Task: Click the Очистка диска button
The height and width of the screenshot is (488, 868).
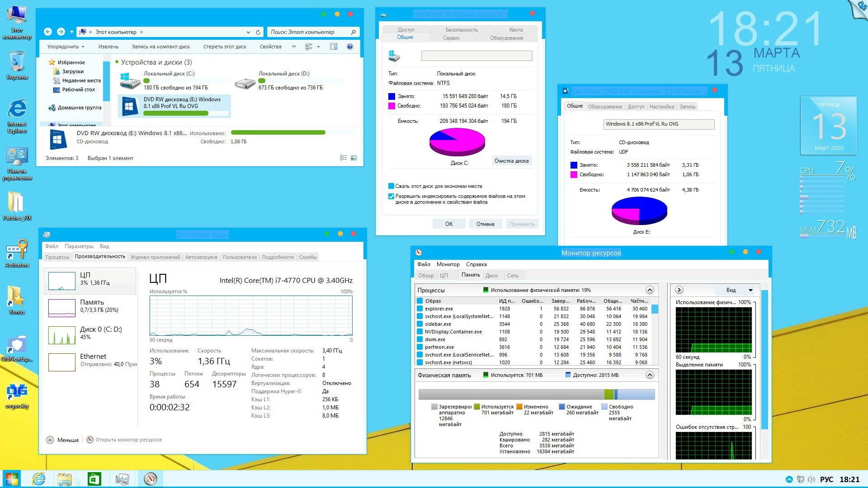Action: (511, 161)
